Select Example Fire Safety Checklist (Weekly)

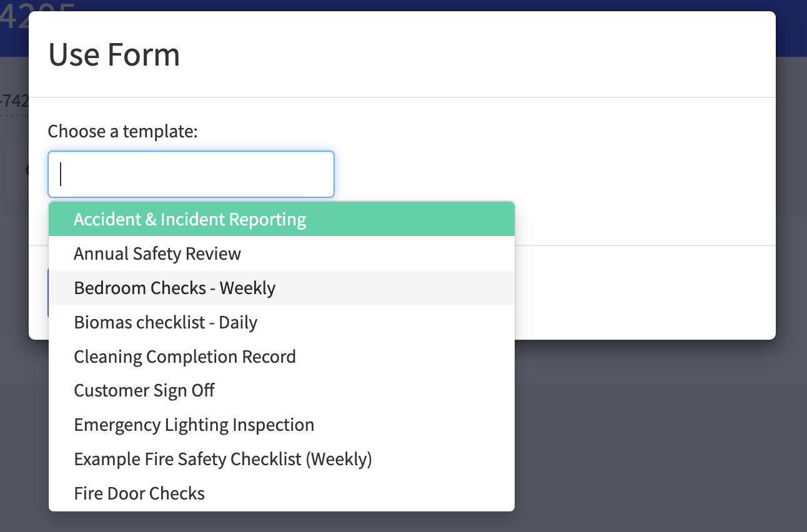[x=223, y=460]
